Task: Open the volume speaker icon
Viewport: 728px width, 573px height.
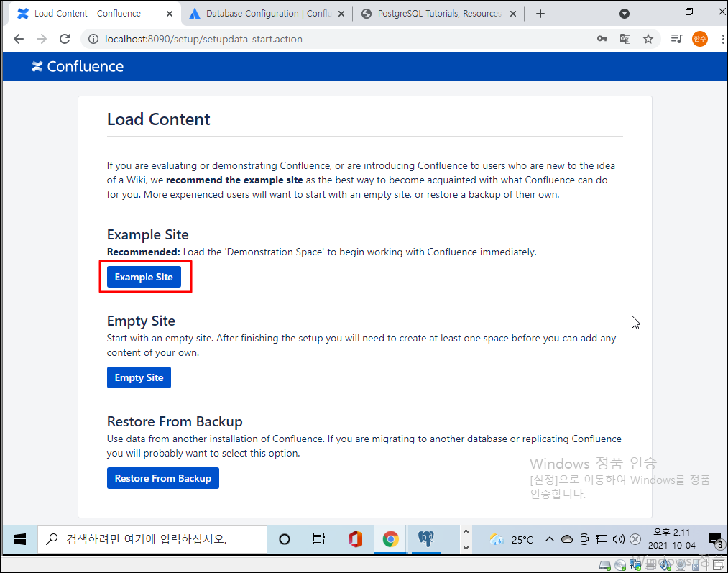Action: pyautogui.click(x=619, y=539)
